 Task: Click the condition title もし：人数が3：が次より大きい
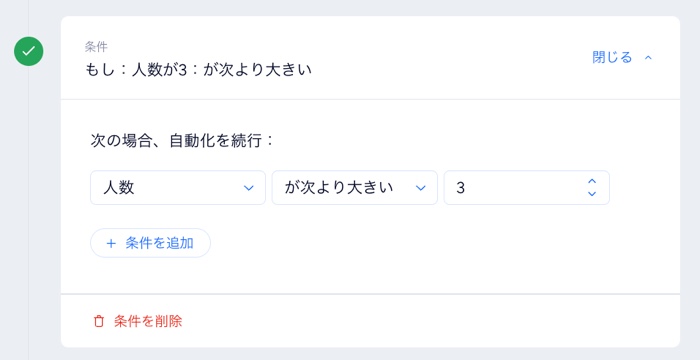click(x=198, y=70)
